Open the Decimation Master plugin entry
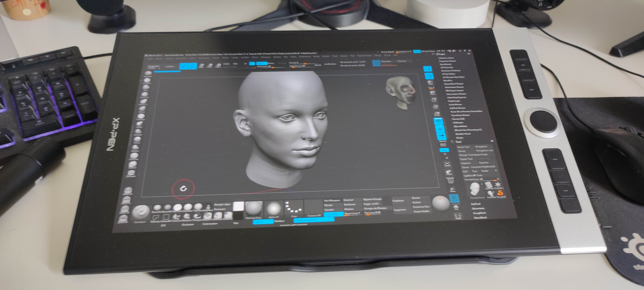The height and width of the screenshot is (290, 644). coord(454,87)
